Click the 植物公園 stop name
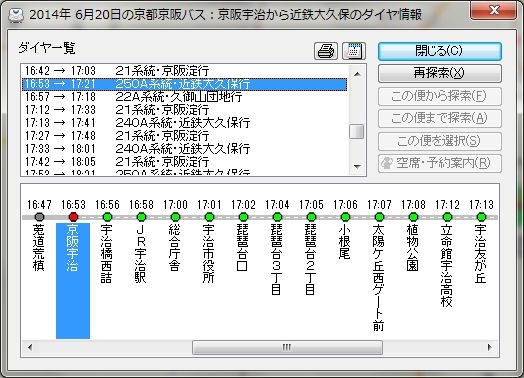Screen dimensions: 524x378 413,248
